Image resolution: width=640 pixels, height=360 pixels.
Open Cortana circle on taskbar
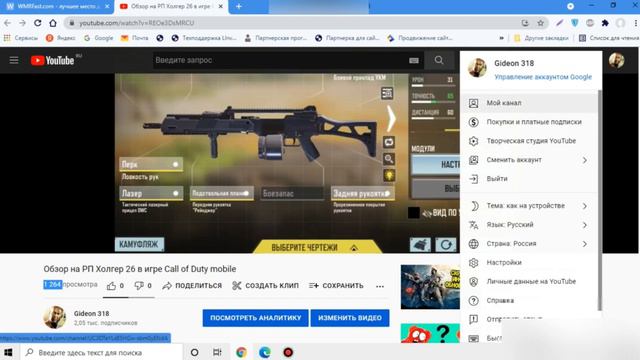pos(195,352)
